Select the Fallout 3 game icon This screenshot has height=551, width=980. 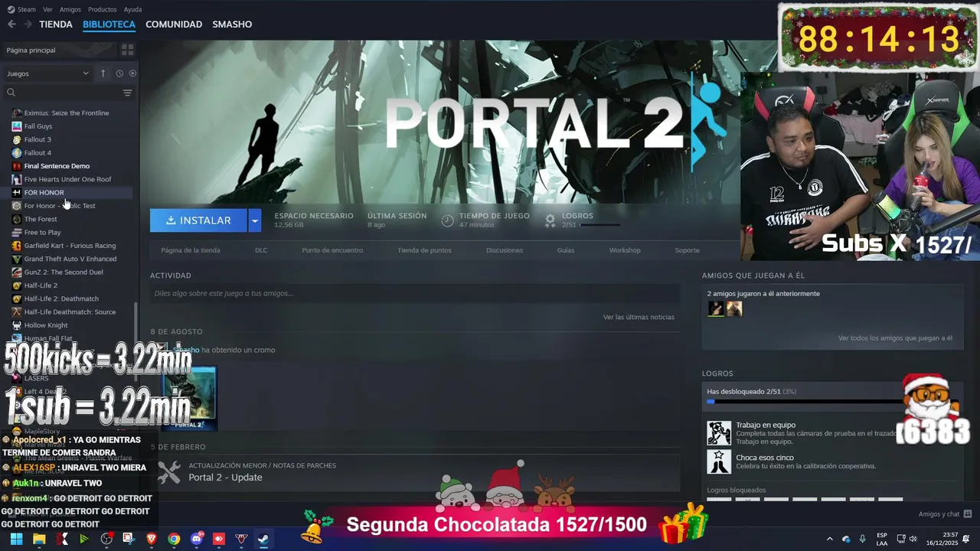click(x=17, y=139)
